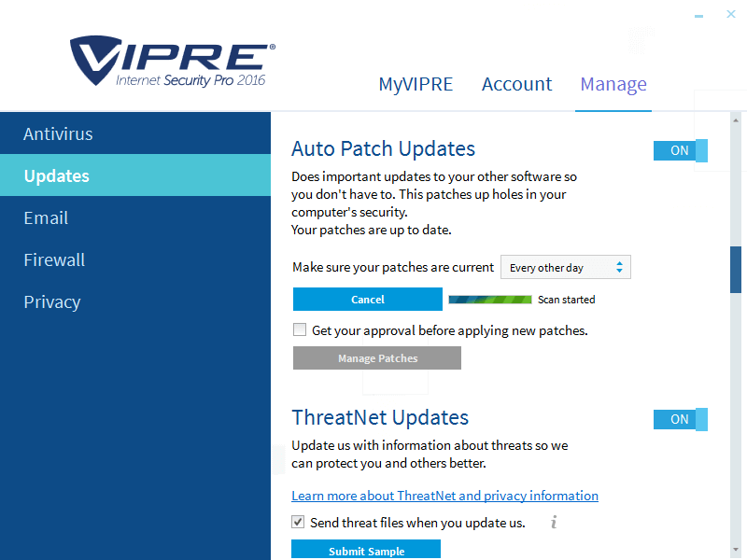Screen dimensions: 747x560
Task: Open the Account tab
Action: pyautogui.click(x=516, y=84)
